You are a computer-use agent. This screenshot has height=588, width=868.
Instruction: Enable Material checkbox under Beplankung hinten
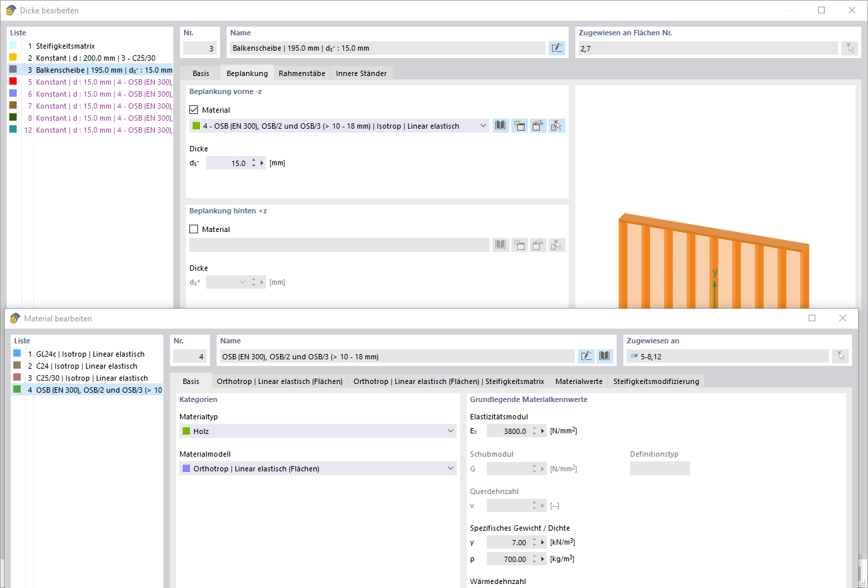pos(194,229)
